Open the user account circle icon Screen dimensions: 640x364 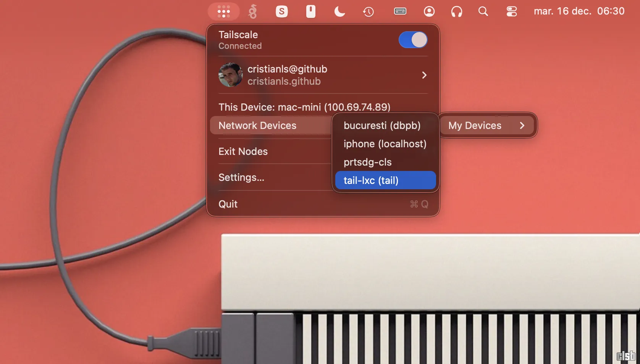tap(429, 11)
